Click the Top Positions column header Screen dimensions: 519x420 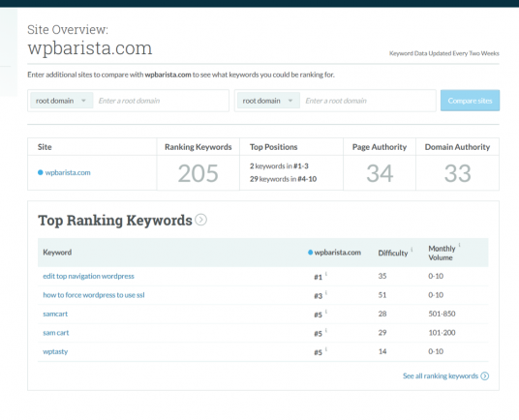coord(273,147)
